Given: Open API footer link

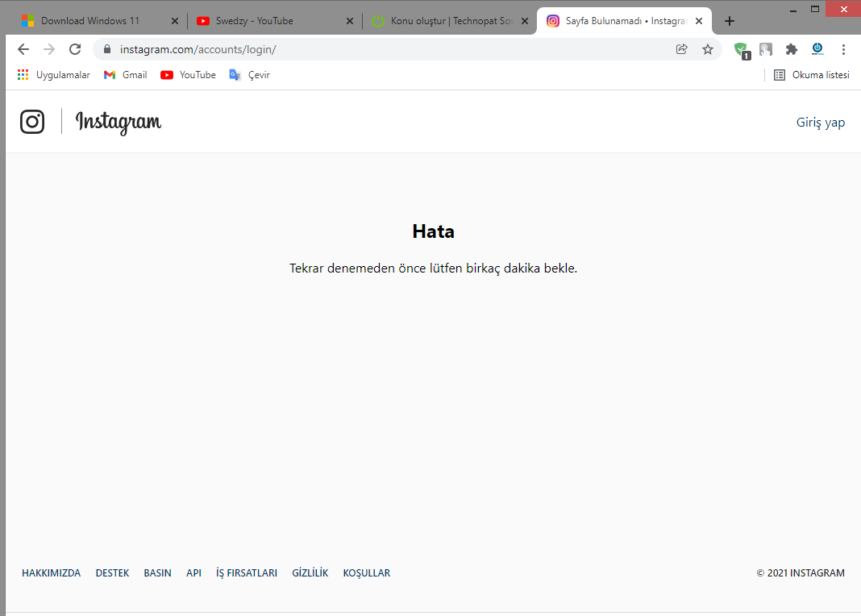Looking at the screenshot, I should (193, 572).
